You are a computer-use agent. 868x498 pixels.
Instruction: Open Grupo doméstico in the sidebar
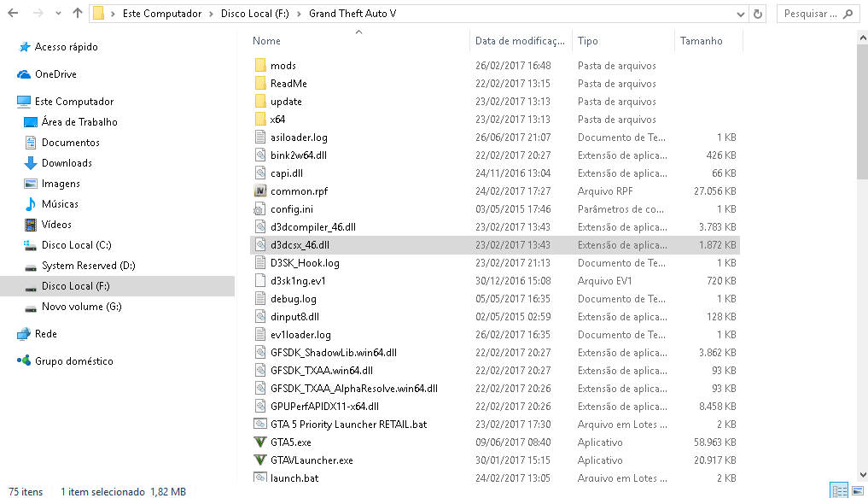tap(73, 361)
